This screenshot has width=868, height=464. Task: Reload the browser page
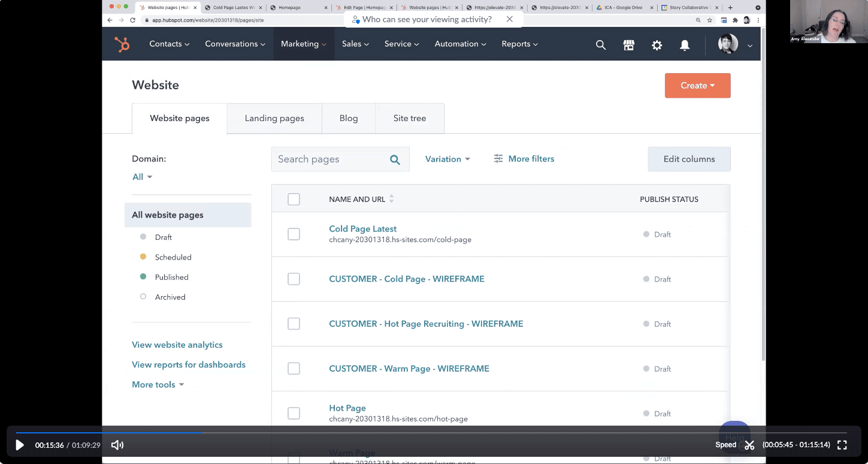pyautogui.click(x=132, y=20)
